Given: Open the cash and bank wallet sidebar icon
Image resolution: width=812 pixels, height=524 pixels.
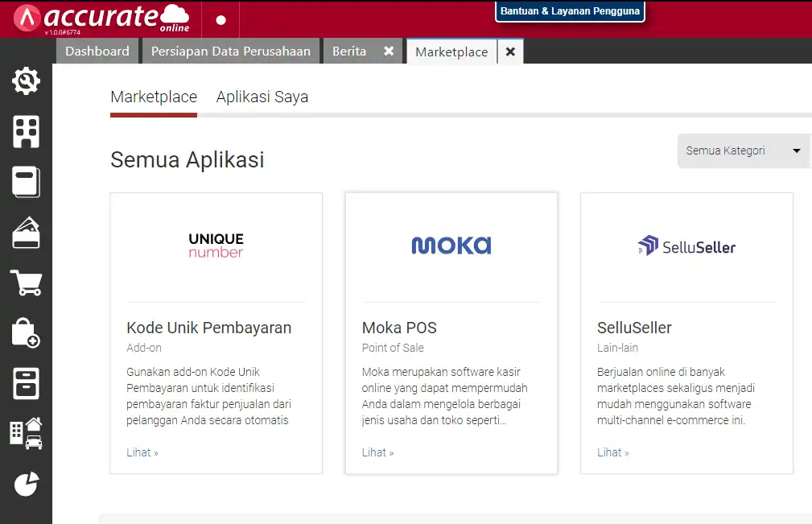Looking at the screenshot, I should pyautogui.click(x=26, y=233).
